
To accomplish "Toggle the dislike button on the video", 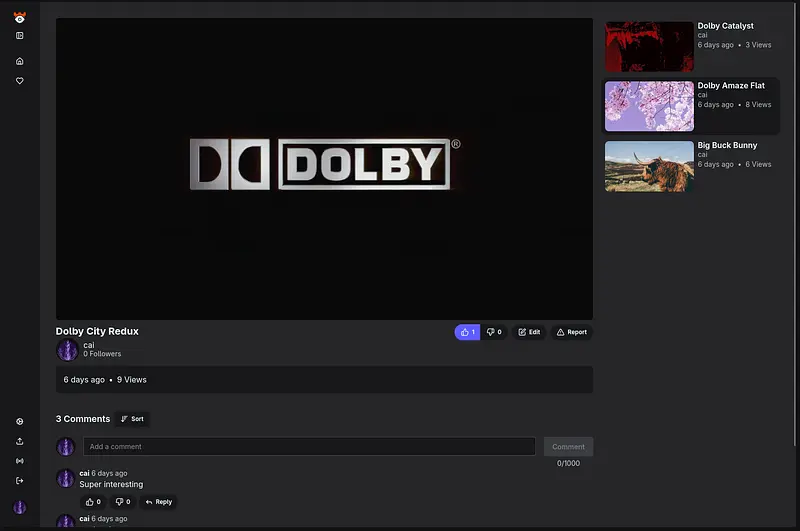I will 494,332.
